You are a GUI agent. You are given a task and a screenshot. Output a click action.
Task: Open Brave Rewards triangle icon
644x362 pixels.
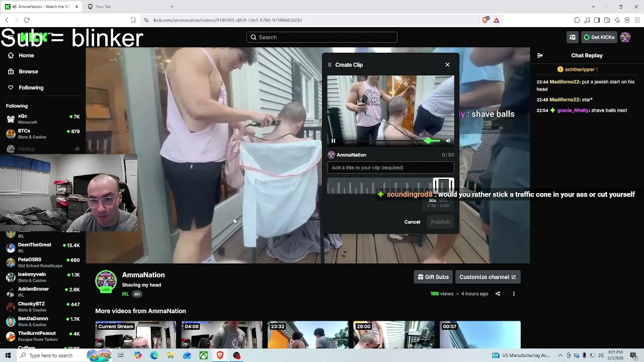pyautogui.click(x=497, y=20)
